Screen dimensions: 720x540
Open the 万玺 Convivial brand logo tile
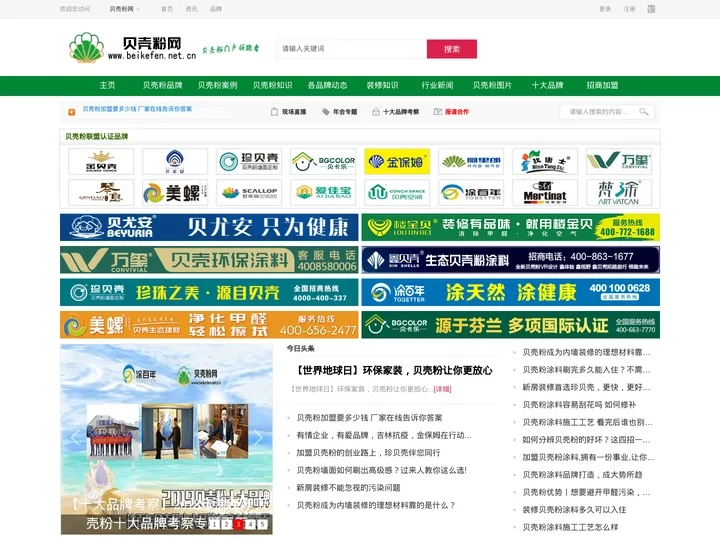point(619,161)
